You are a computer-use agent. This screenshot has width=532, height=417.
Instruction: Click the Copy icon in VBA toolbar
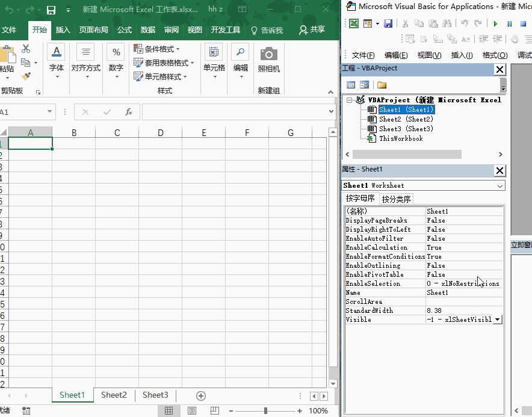[x=419, y=23]
